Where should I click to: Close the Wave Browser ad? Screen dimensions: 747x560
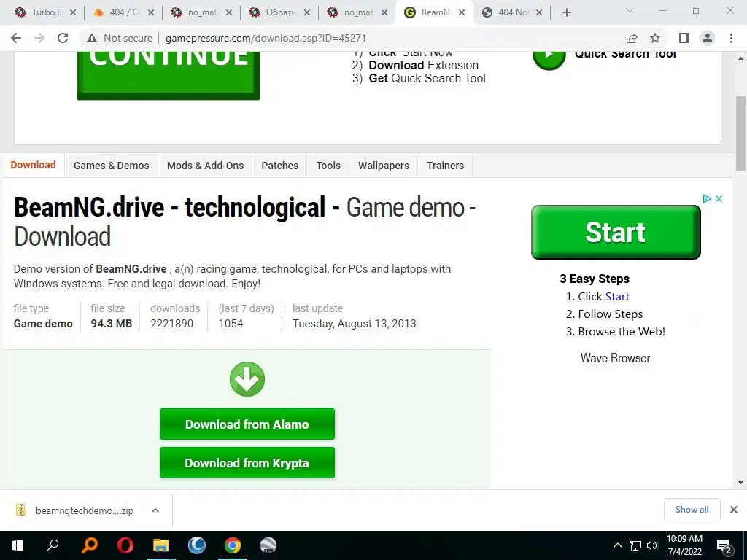[719, 198]
